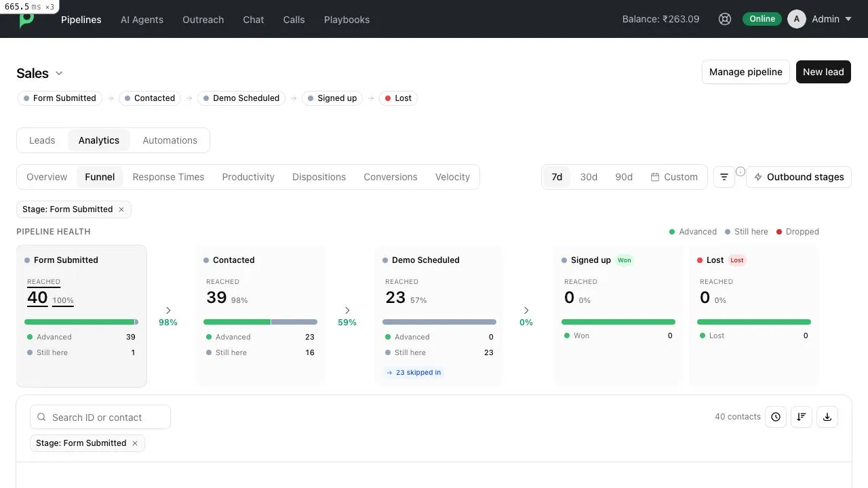
Task: Click the Demo Scheduled stage pill
Action: [x=241, y=98]
